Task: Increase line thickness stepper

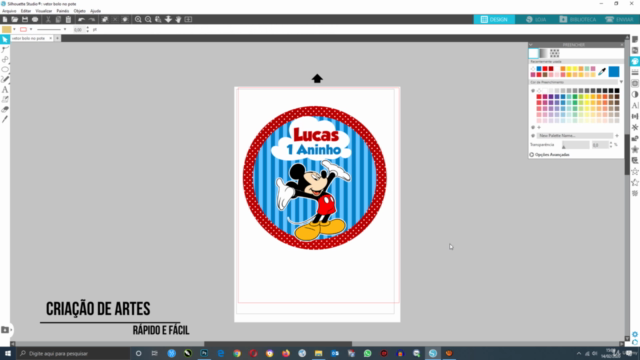Action: pos(87,28)
